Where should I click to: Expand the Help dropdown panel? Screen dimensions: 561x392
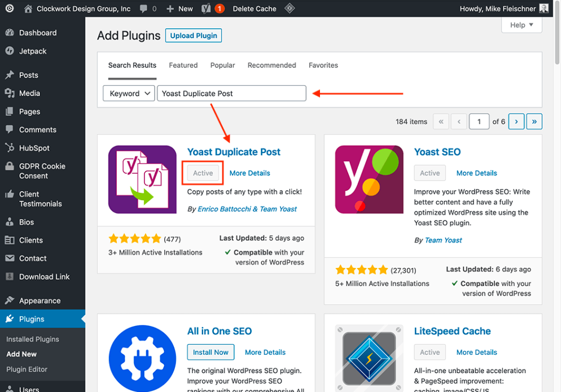pos(521,25)
